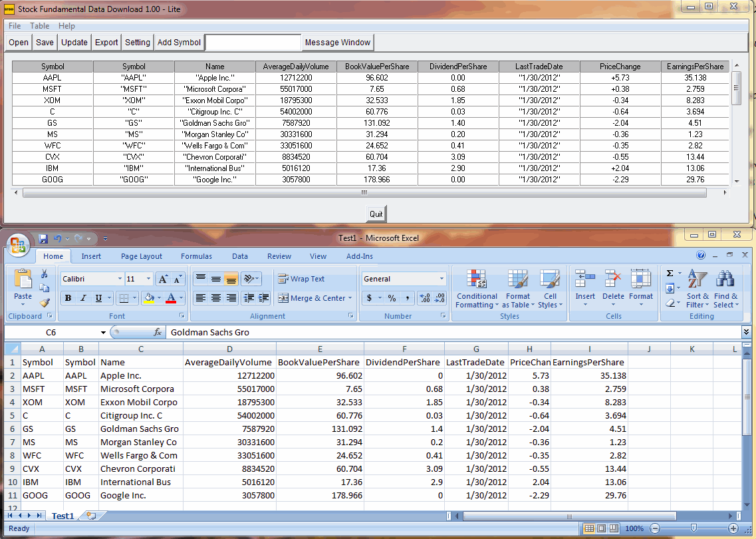This screenshot has height=539, width=756.
Task: Increase font size with Grow Font icon
Action: pyautogui.click(x=164, y=279)
